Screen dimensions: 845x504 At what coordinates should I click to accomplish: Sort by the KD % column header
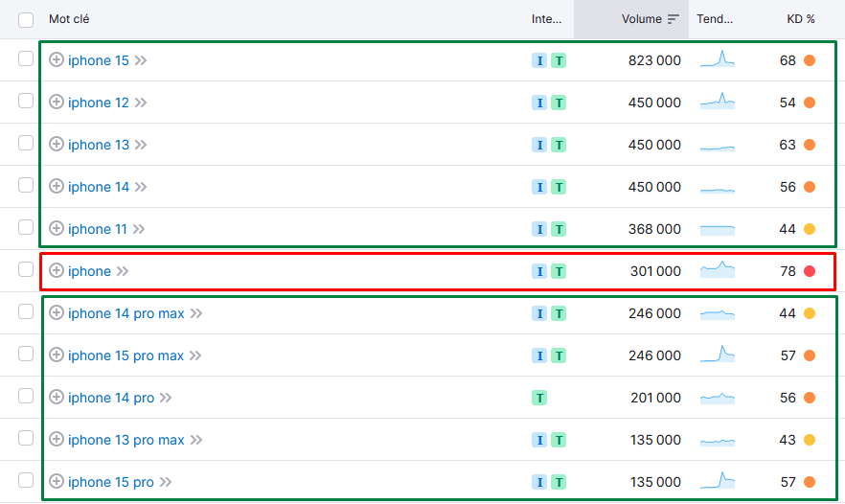click(801, 19)
